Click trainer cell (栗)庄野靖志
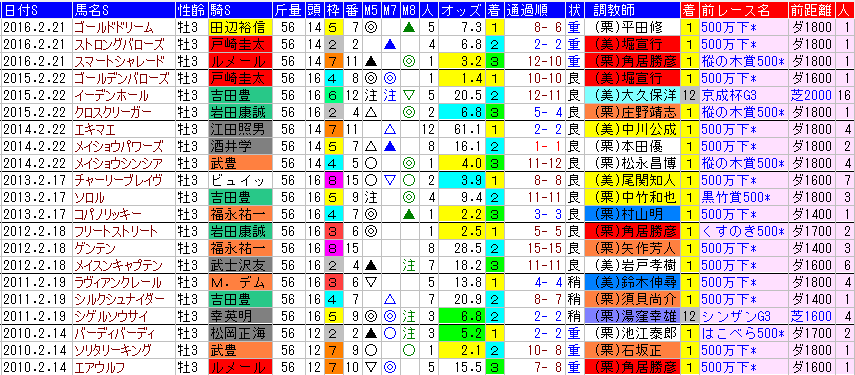 [632, 112]
